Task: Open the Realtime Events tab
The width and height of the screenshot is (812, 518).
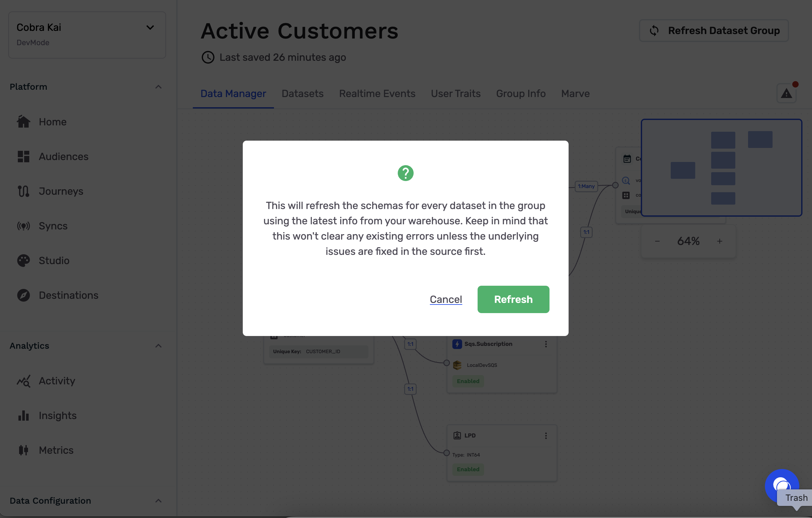Action: pyautogui.click(x=377, y=94)
